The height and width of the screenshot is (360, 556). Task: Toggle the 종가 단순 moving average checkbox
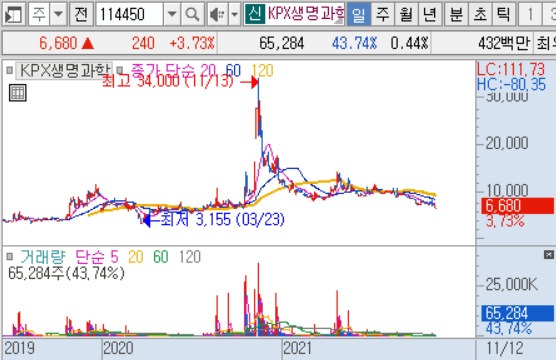tap(120, 70)
